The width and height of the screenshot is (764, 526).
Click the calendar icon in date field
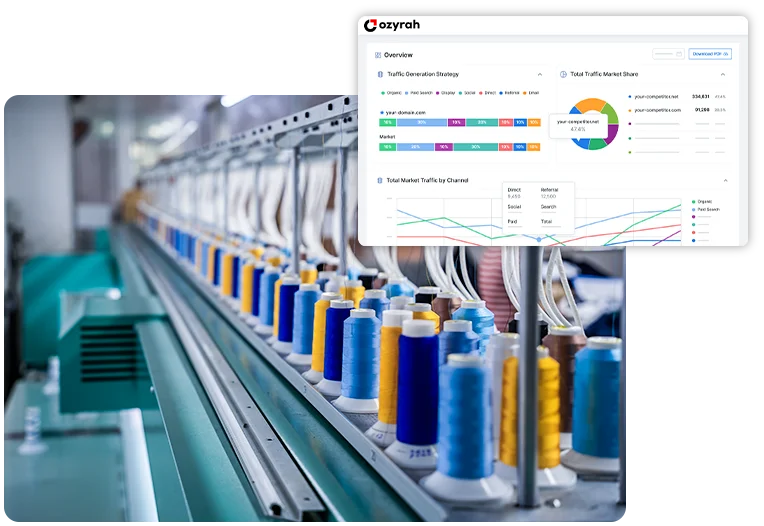point(679,54)
